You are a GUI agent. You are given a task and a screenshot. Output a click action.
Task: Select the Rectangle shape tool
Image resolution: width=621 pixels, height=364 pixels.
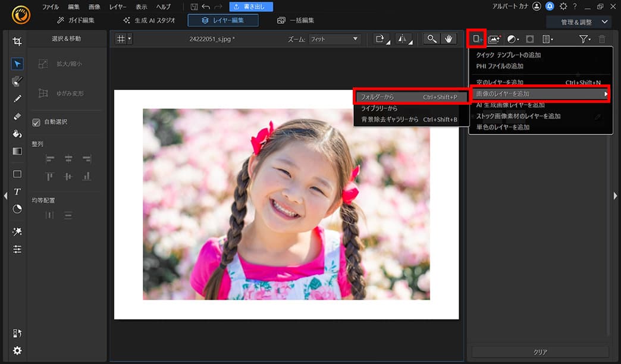[x=17, y=174]
